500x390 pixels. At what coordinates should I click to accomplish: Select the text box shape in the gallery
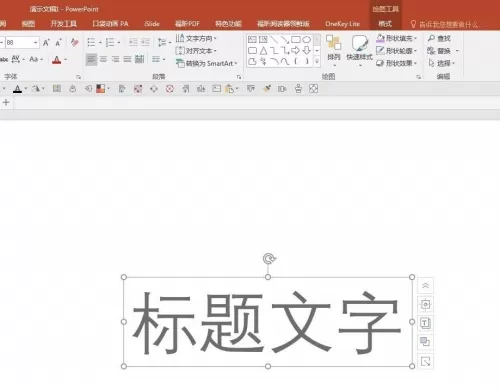tap(252, 40)
